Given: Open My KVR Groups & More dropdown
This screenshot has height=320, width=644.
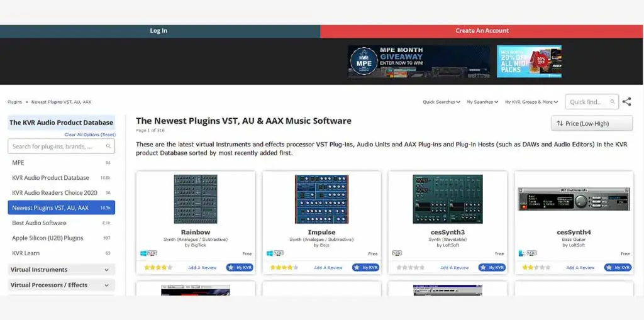Looking at the screenshot, I should [x=531, y=102].
